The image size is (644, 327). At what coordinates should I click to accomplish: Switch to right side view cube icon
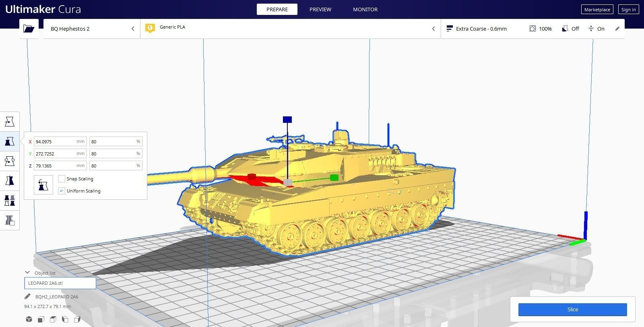tap(77, 319)
